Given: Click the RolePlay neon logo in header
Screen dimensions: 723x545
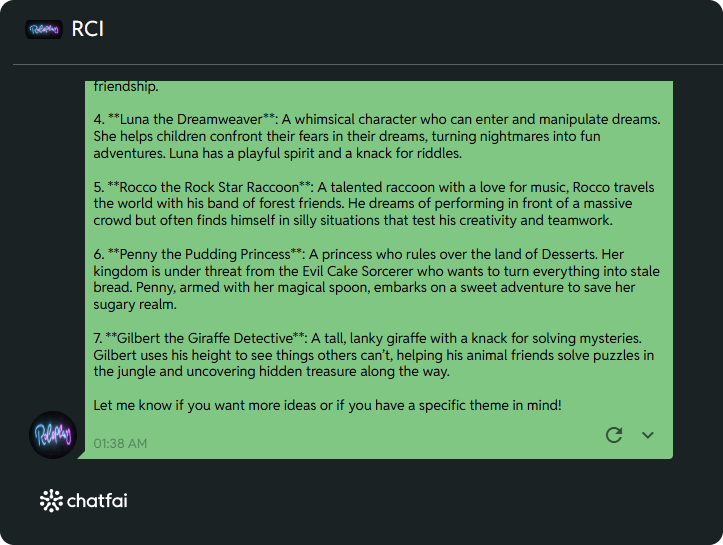Looking at the screenshot, I should (44, 30).
